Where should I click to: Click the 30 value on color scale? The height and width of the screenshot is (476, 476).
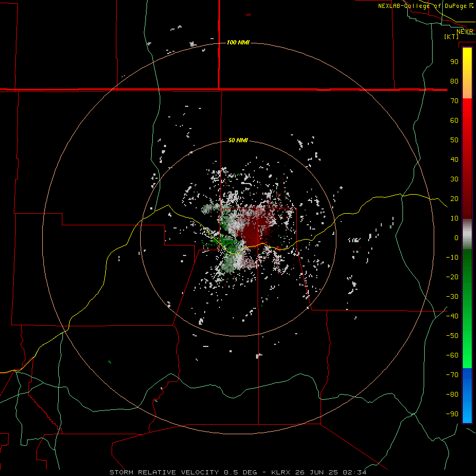tap(454, 179)
